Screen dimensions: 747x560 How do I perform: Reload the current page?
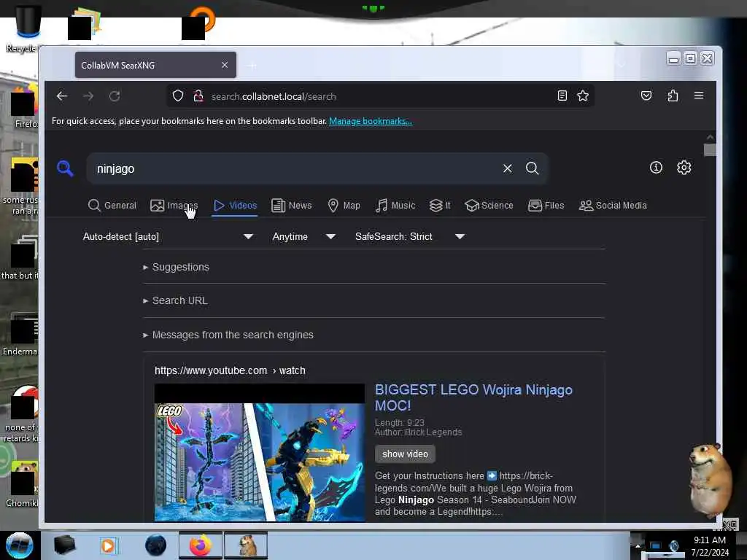[x=115, y=96]
